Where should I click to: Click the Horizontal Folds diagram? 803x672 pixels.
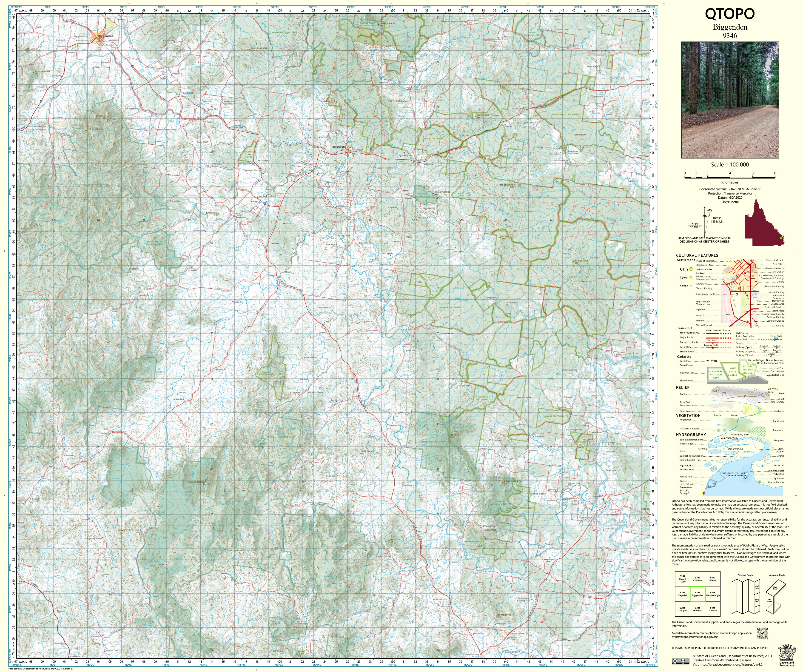776,597
